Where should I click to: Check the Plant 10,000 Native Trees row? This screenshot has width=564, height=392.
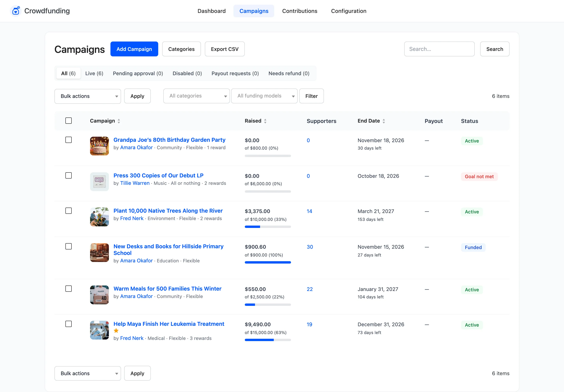pos(69,211)
